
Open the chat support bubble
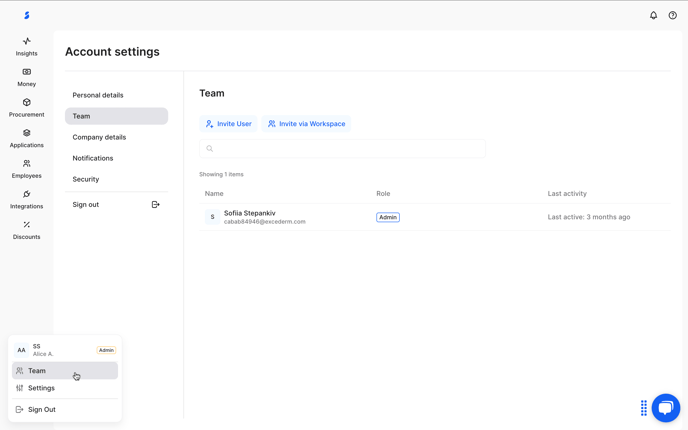click(x=666, y=408)
